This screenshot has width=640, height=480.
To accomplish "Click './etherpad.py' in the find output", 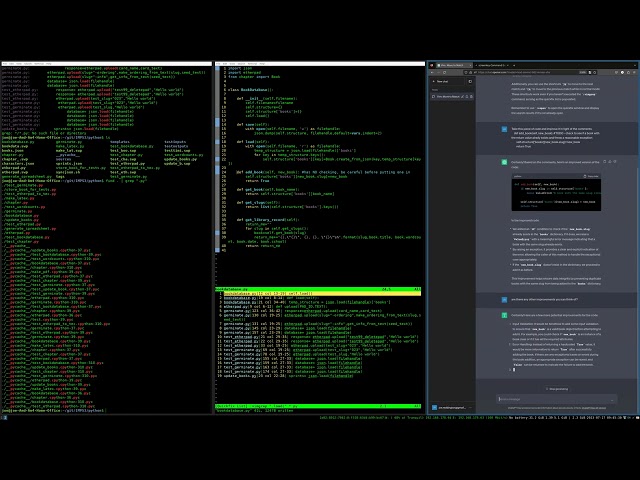I will click(16, 233).
